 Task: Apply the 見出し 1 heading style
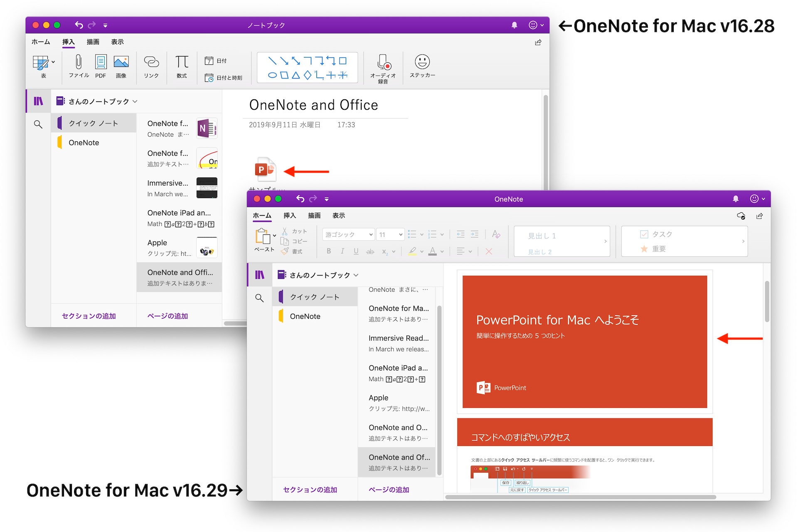[542, 236]
